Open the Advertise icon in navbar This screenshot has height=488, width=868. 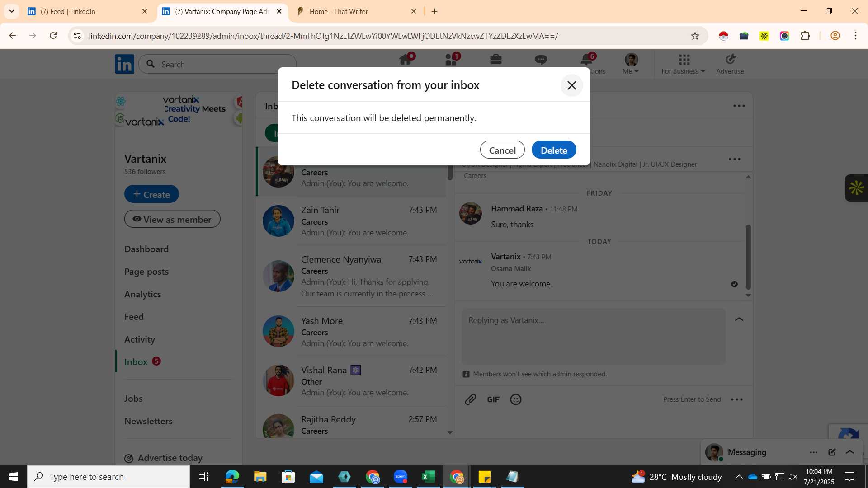730,64
